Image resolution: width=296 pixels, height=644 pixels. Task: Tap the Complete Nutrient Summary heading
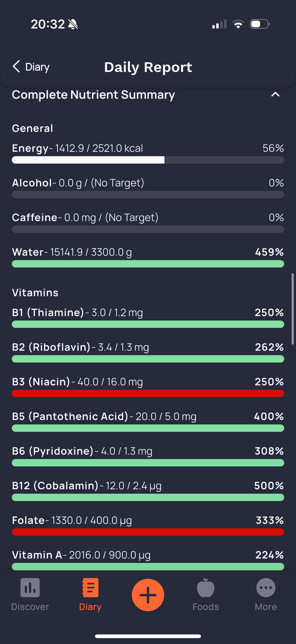[x=94, y=95]
